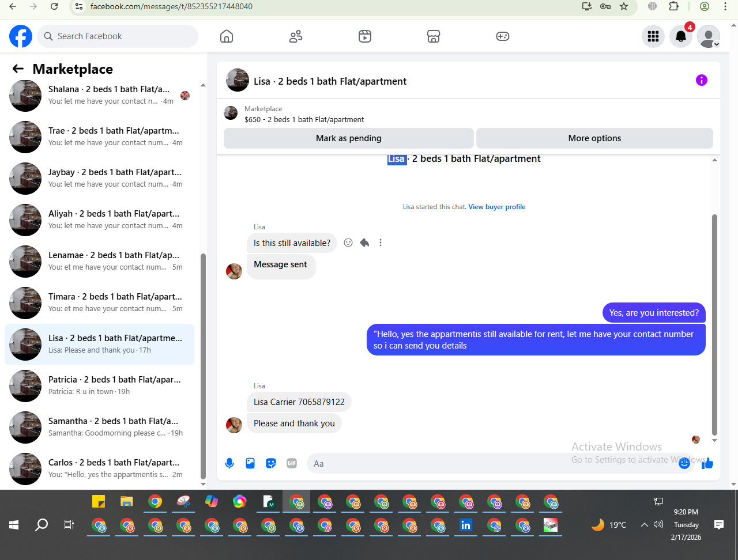Open Samantha conversation
738x560 pixels.
99,427
